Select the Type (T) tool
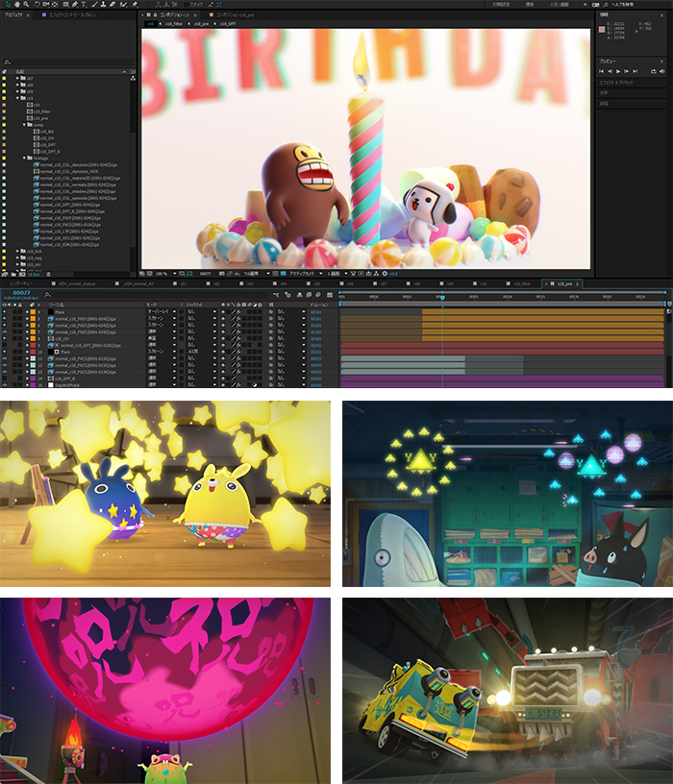Screen dimensions: 673x784 click(x=84, y=5)
